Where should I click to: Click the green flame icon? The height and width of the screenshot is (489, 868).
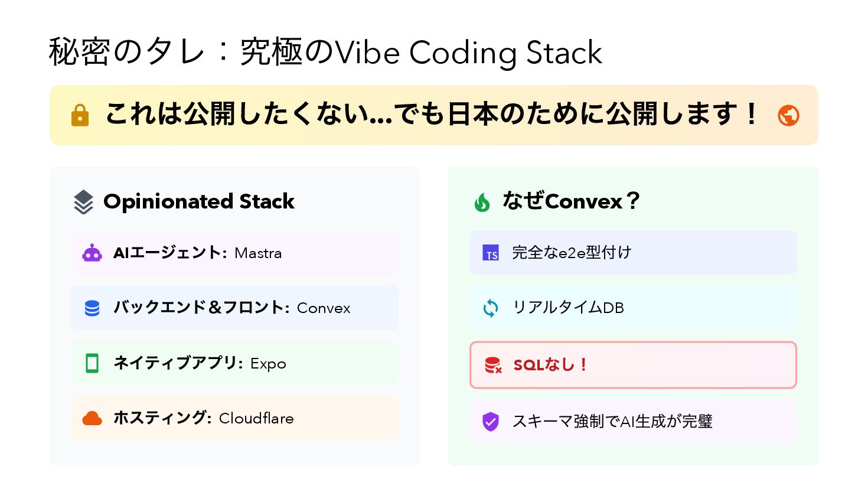click(482, 203)
